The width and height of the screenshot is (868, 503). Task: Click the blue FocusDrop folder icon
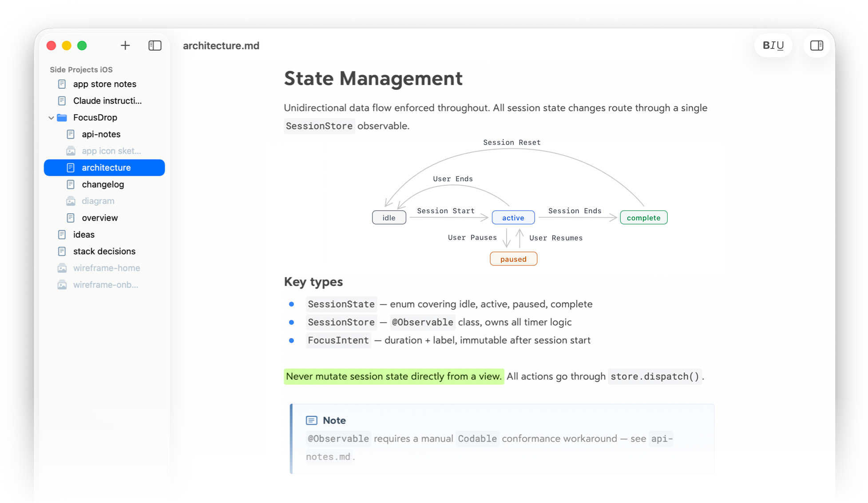click(x=62, y=117)
